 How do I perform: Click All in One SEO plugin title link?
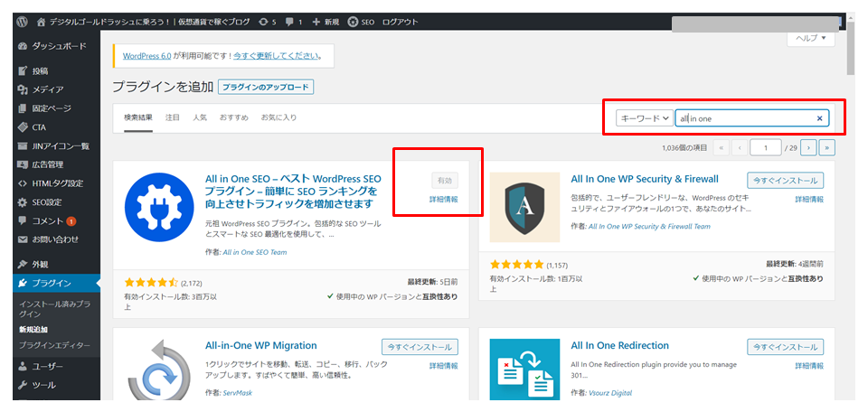click(293, 192)
